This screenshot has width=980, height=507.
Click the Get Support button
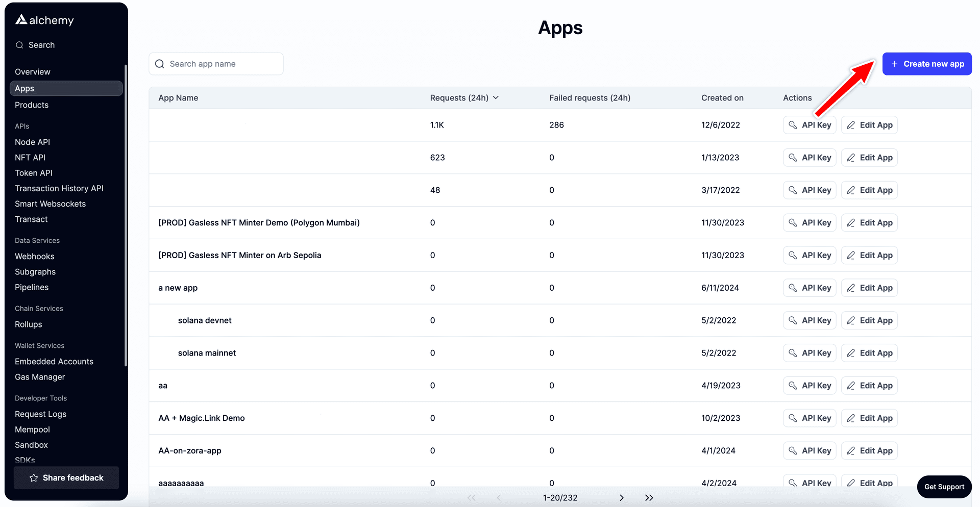944,487
